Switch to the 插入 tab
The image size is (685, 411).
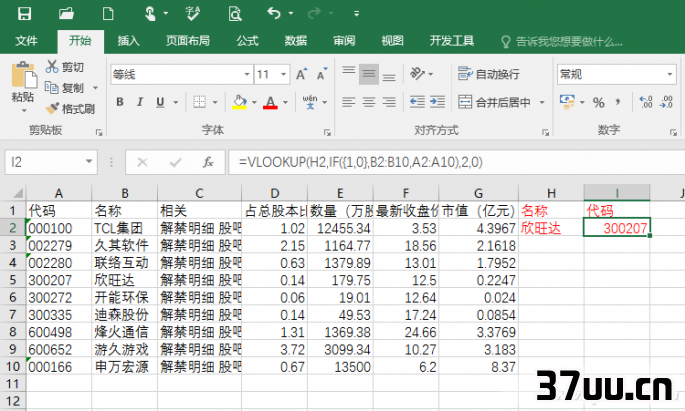point(128,41)
